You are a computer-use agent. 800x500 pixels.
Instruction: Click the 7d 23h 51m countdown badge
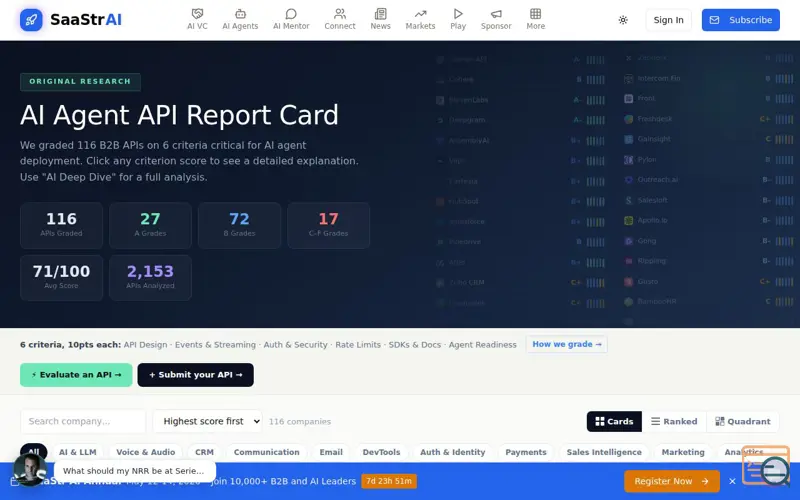389,481
